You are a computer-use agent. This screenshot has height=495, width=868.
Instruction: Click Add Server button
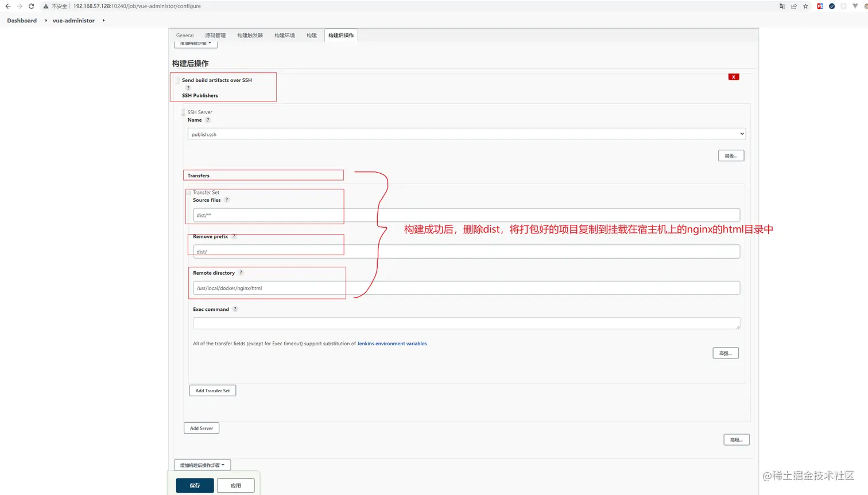coord(201,428)
